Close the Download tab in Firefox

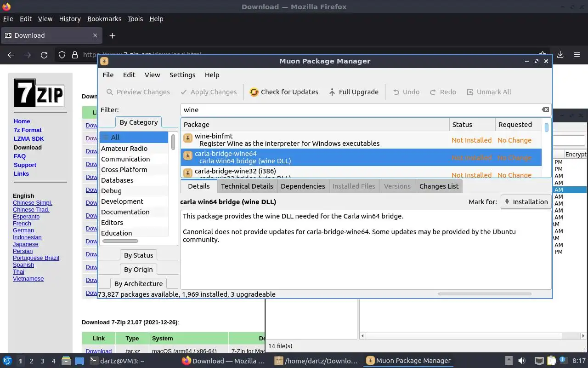95,35
